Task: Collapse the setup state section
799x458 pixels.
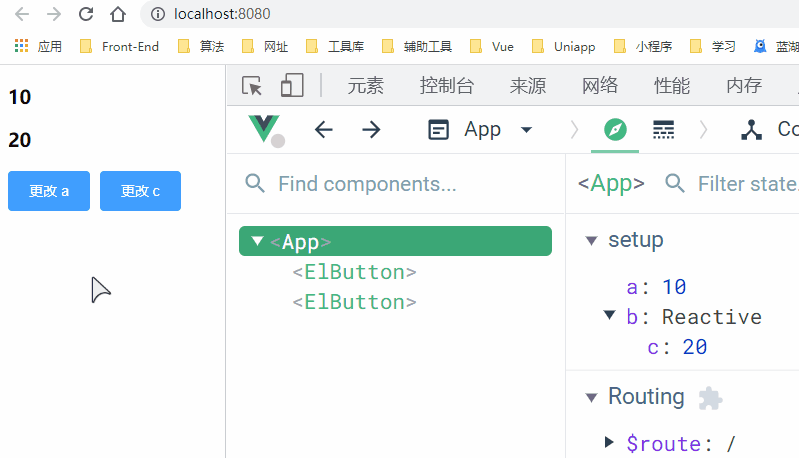Action: click(591, 240)
